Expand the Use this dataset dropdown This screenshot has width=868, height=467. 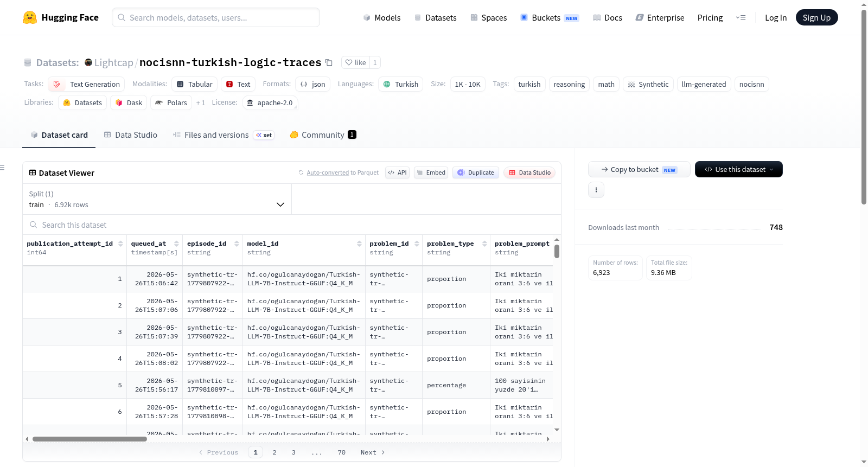click(x=739, y=169)
